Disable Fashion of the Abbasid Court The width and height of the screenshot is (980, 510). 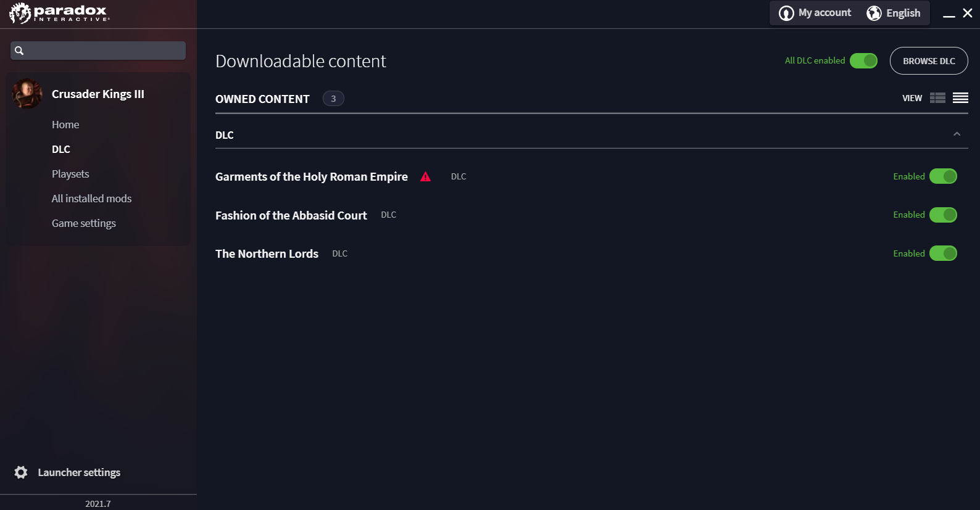(x=943, y=215)
